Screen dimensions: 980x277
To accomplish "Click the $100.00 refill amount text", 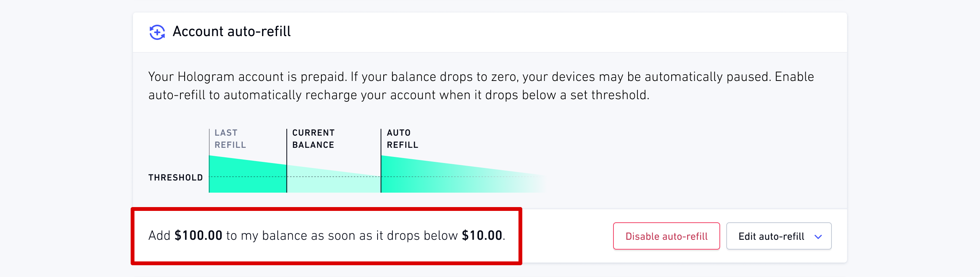I will click(x=198, y=236).
